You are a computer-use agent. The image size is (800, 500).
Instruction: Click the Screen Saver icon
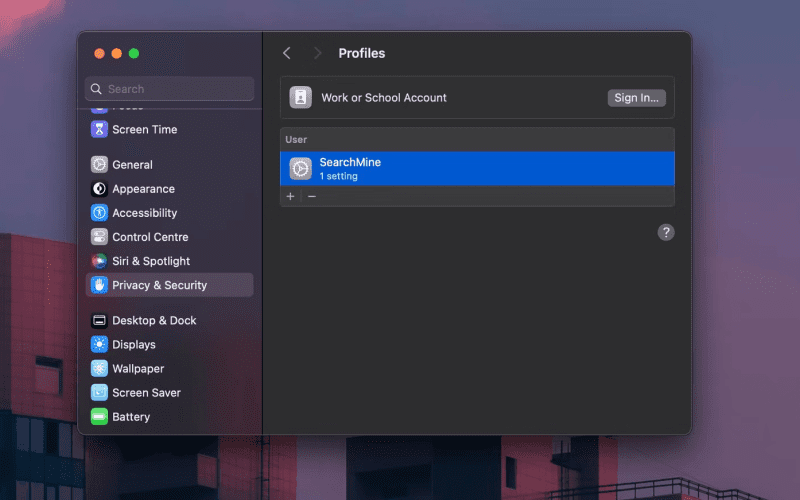pos(99,392)
